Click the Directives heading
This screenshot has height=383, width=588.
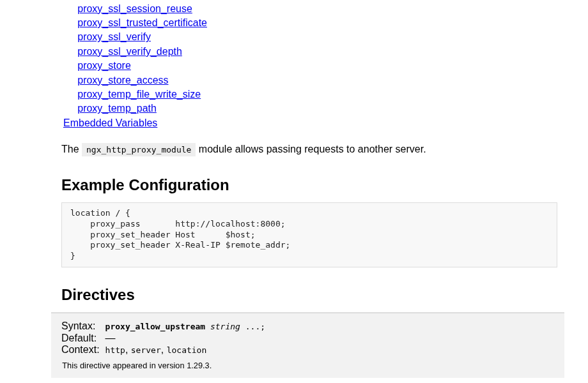pos(98,295)
